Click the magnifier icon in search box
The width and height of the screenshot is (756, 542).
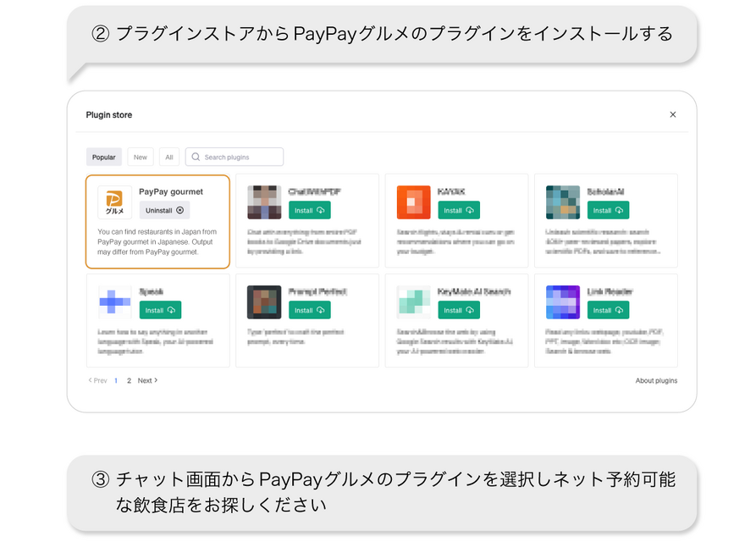click(x=196, y=158)
